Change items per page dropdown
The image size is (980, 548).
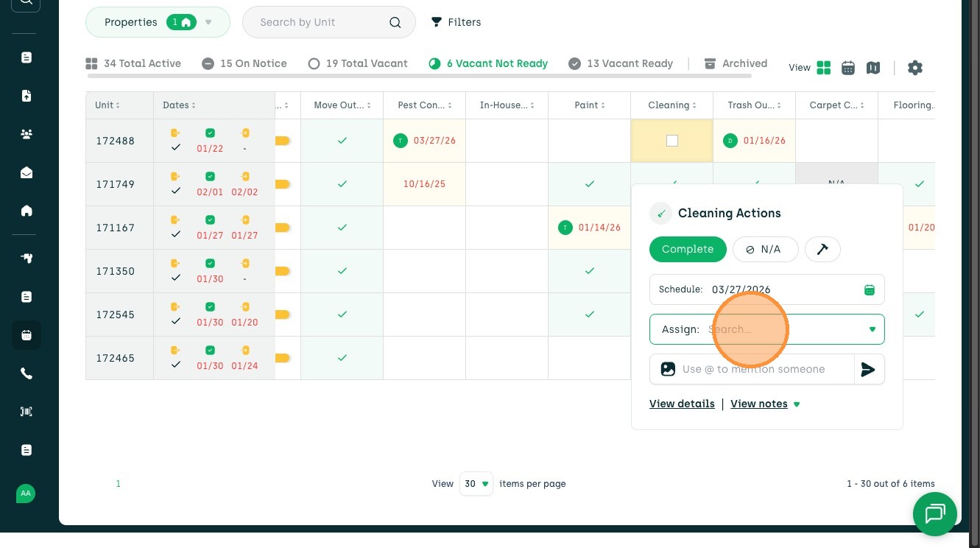tap(476, 484)
